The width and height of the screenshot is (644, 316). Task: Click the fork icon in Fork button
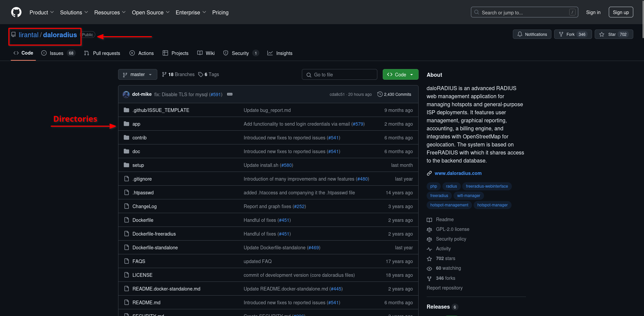point(561,35)
